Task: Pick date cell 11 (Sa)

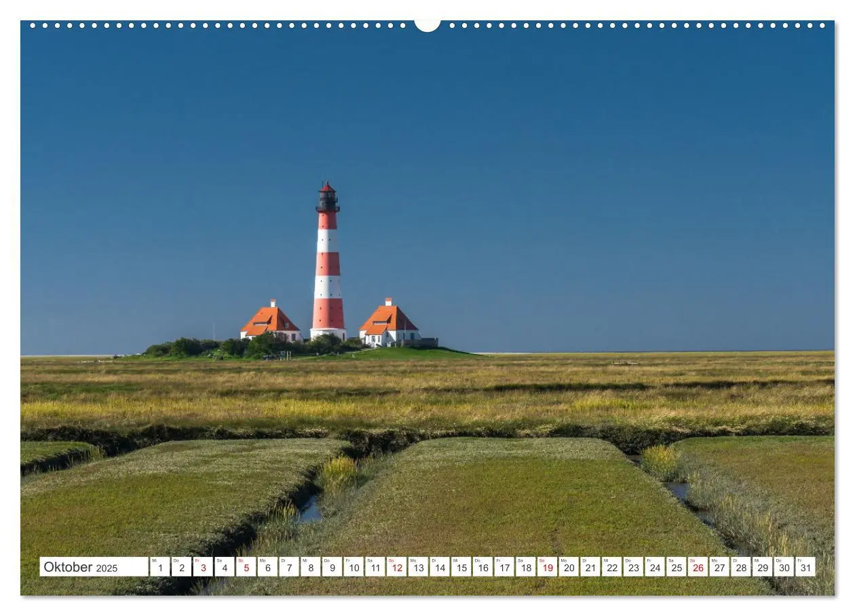Action: point(375,567)
